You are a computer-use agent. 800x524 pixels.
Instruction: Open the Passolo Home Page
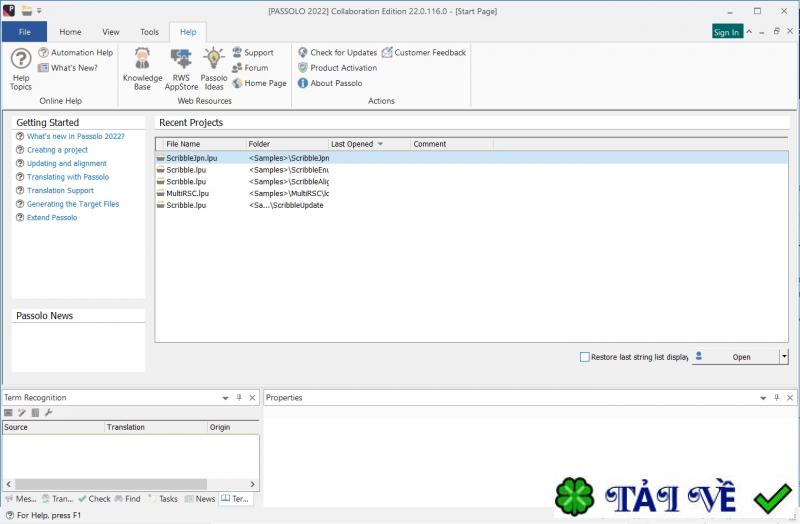[259, 83]
